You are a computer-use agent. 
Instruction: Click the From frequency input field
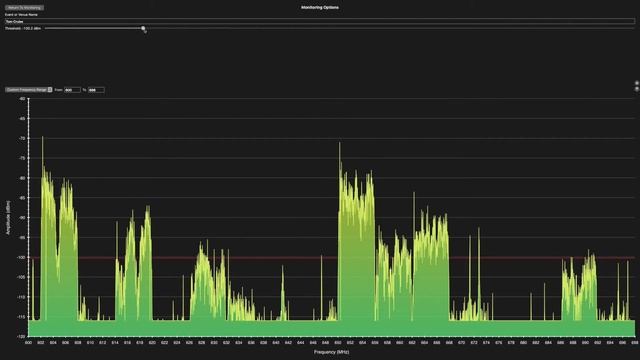(x=72, y=90)
